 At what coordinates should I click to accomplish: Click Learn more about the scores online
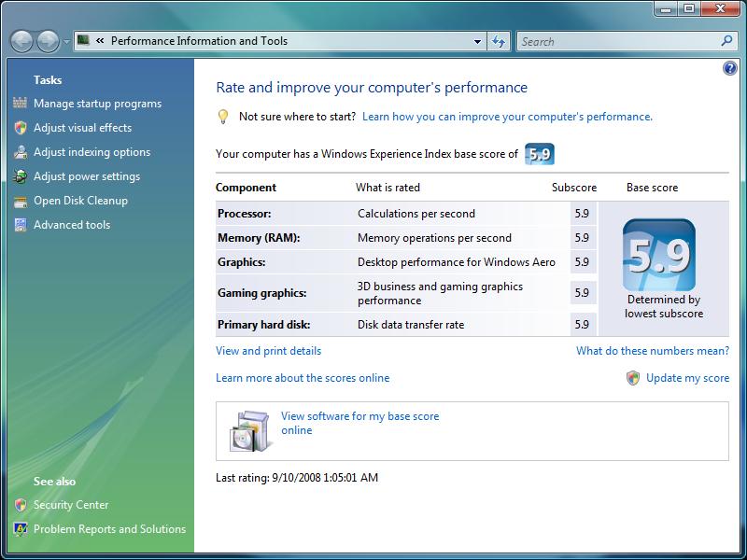[x=303, y=378]
